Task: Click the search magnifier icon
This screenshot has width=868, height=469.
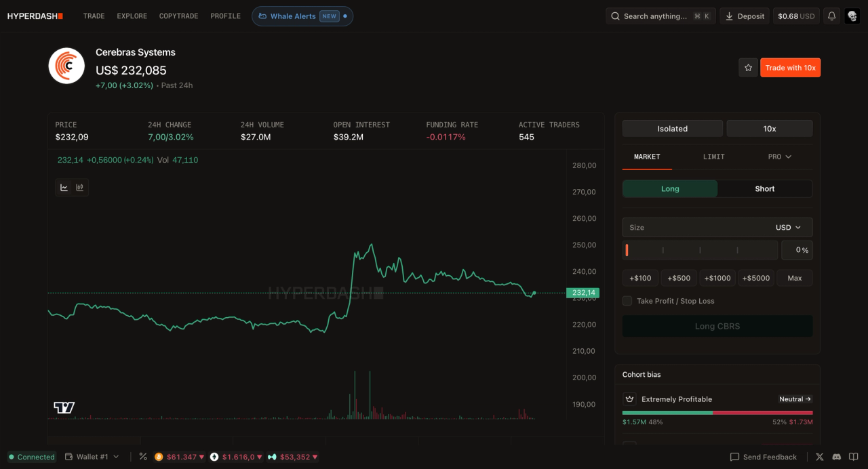Action: click(615, 16)
